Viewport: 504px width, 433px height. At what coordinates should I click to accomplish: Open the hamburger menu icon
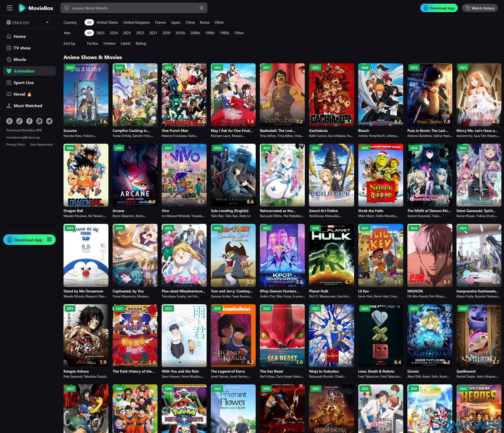coord(10,8)
